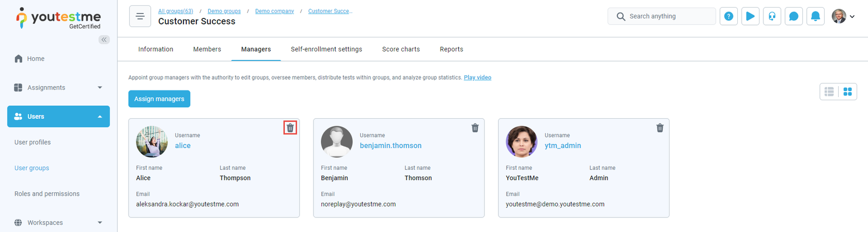Screen dimensions: 868x232
Task: Open the notifications bell
Action: [815, 16]
